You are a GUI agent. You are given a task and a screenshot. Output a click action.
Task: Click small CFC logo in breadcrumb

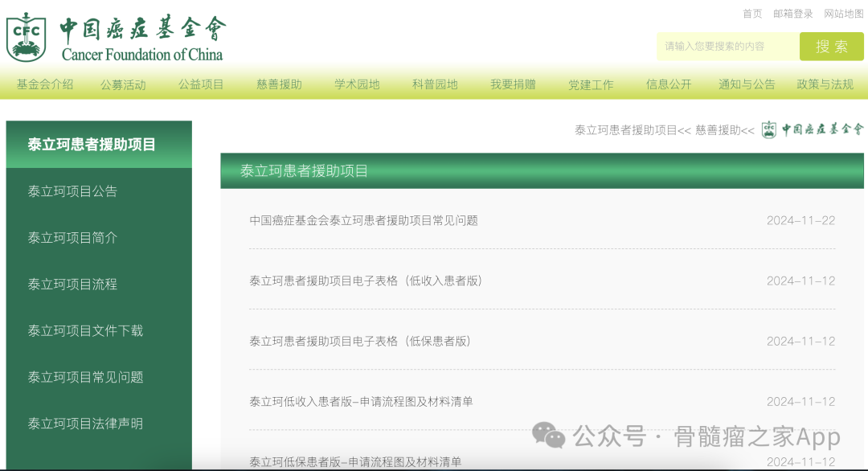tap(769, 130)
